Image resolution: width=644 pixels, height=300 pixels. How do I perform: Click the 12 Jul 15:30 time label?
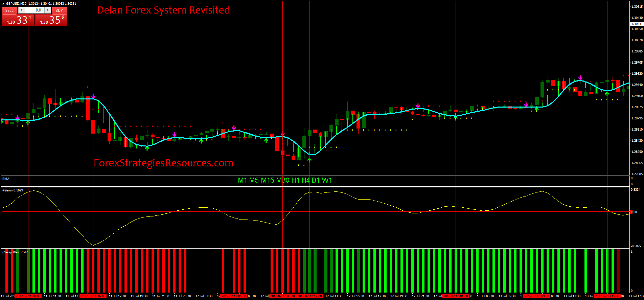click(355, 296)
